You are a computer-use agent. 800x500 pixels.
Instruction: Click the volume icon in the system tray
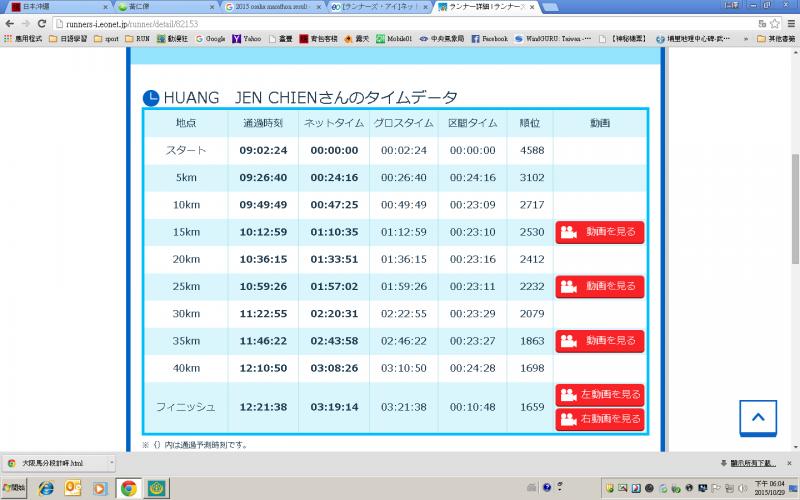coord(743,488)
